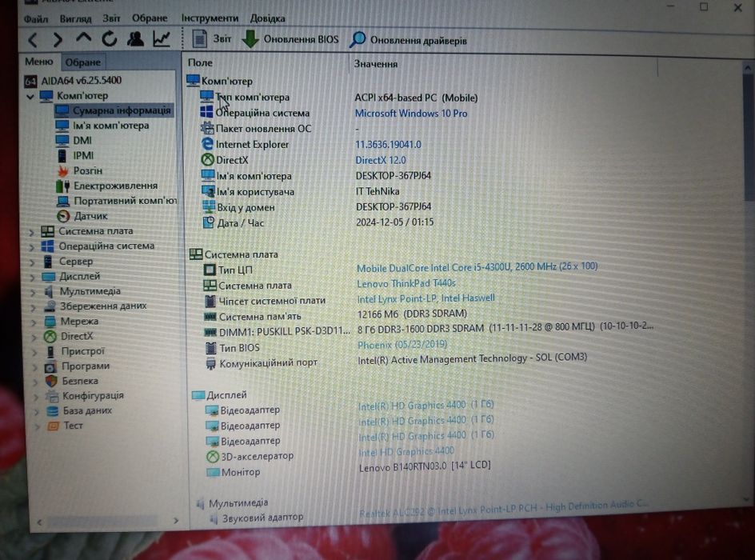Open the Інструменти menu
Viewport: 755px width, 560px height.
pos(210,18)
